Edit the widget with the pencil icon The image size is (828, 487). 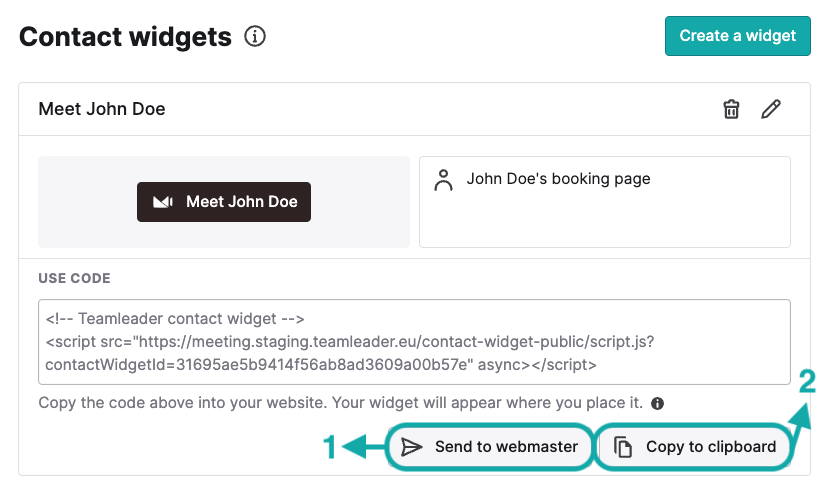click(770, 109)
